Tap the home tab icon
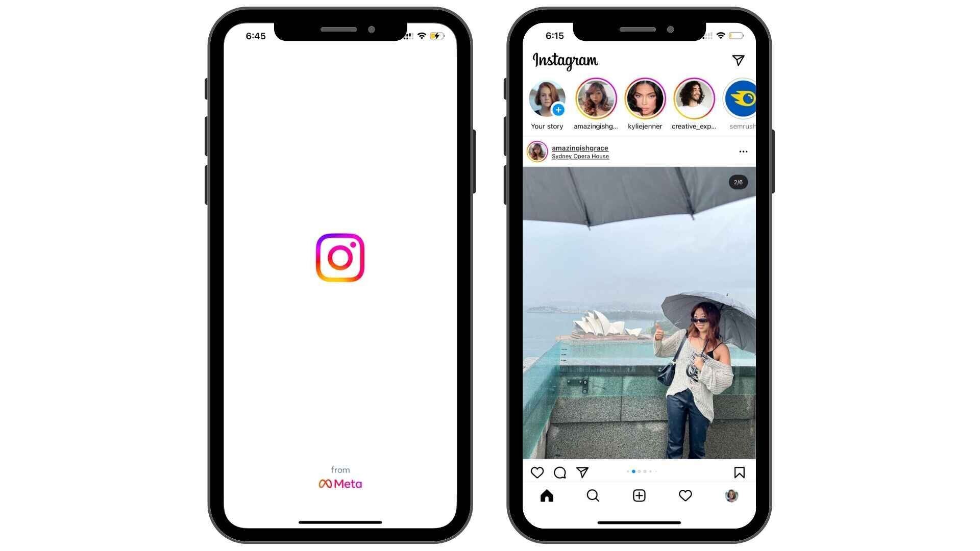Image resolution: width=980 pixels, height=551 pixels. (x=546, y=496)
